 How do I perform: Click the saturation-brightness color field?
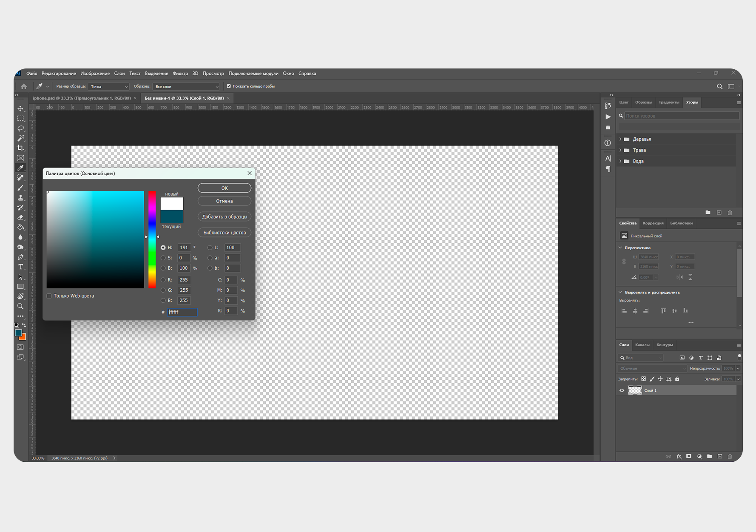pyautogui.click(x=95, y=240)
